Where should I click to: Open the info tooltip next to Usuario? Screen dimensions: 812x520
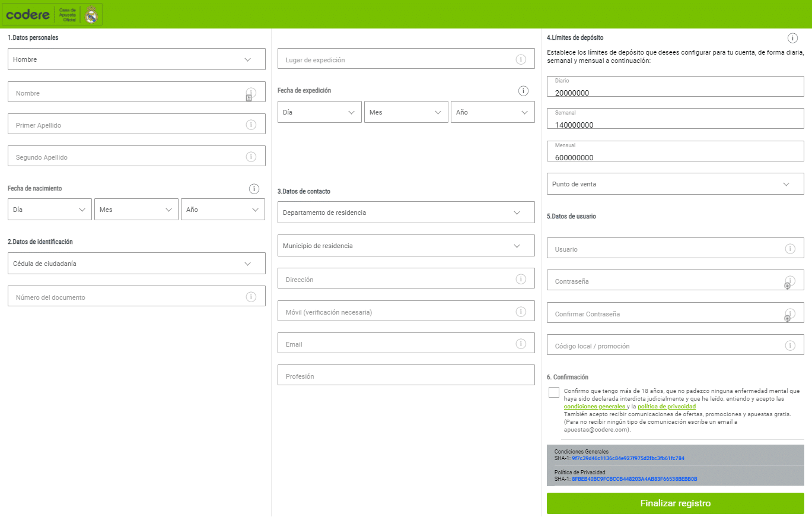pos(789,248)
